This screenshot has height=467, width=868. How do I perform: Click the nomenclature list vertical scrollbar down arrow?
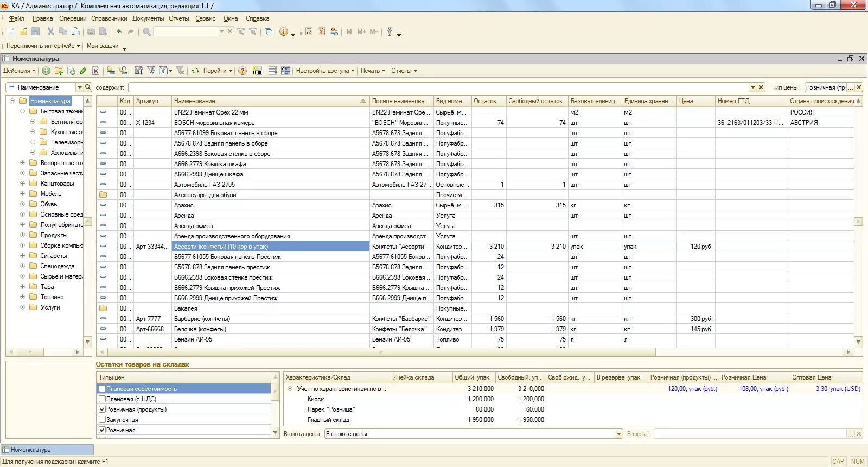click(858, 342)
